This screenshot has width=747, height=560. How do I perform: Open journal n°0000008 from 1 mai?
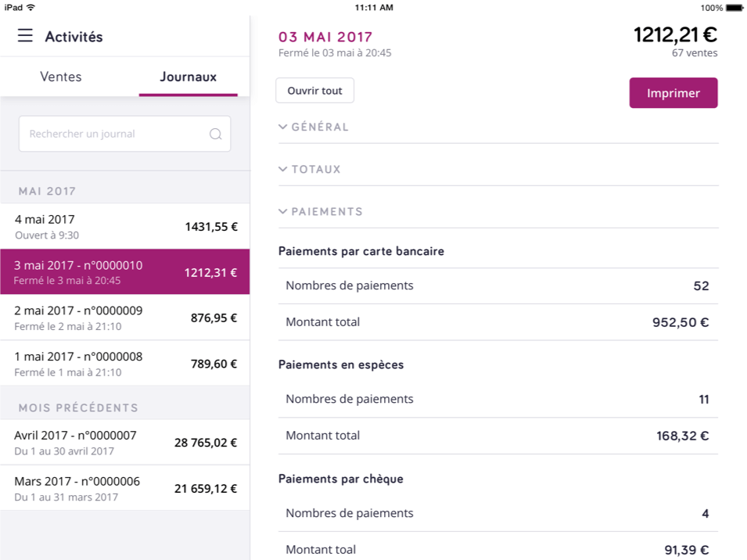tap(125, 363)
